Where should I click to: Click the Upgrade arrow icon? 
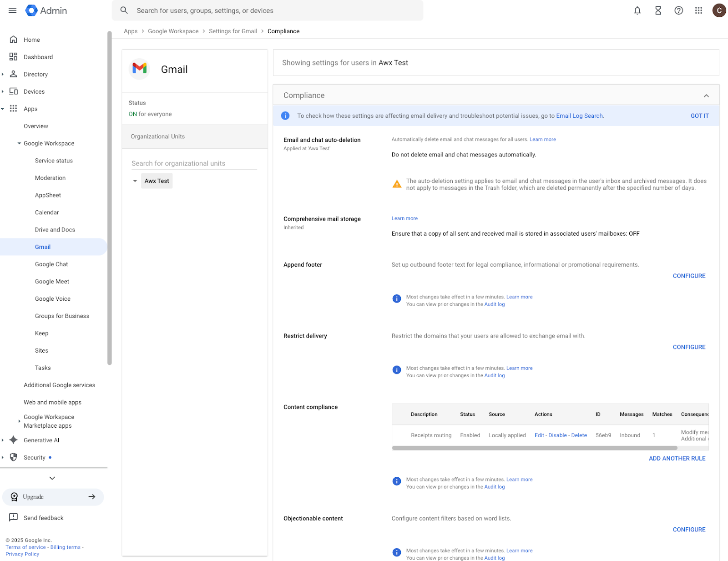[92, 497]
